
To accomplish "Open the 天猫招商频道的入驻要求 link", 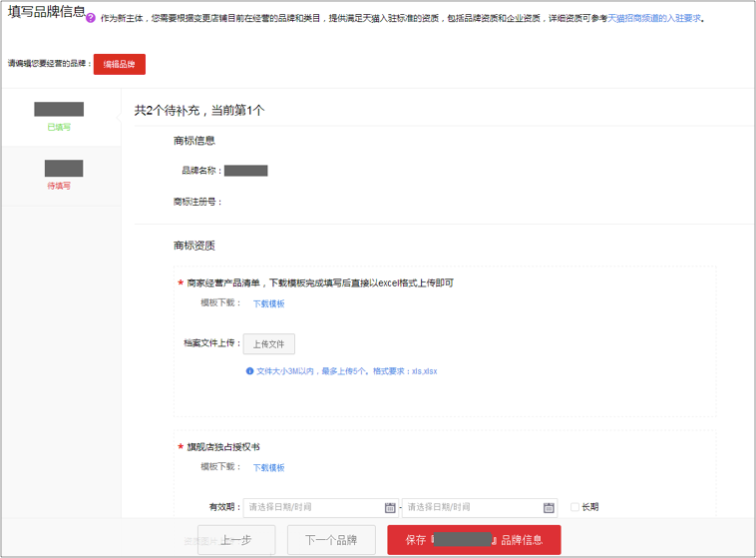I will coord(654,18).
